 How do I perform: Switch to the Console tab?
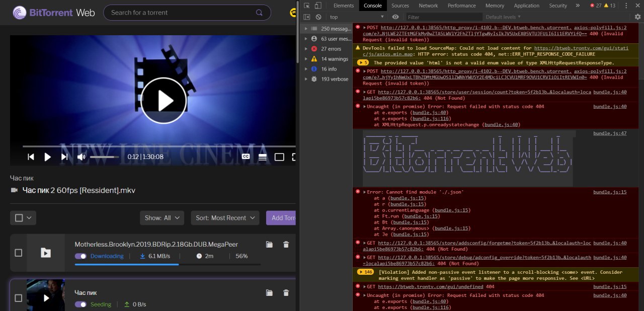pos(373,6)
